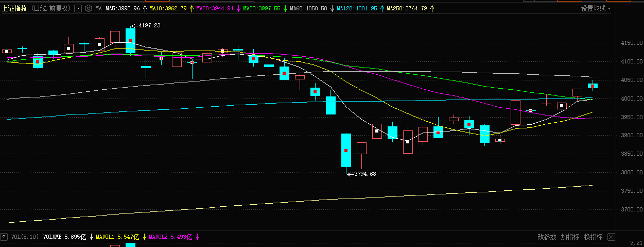This screenshot has width=644, height=247.
Task: Click the (日线,前复权) period label
Action: tap(51, 8)
